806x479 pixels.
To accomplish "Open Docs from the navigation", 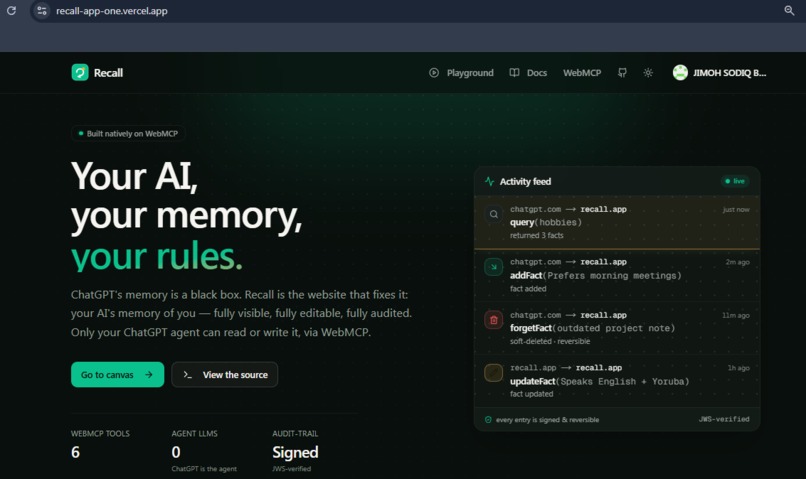I will 537,73.
